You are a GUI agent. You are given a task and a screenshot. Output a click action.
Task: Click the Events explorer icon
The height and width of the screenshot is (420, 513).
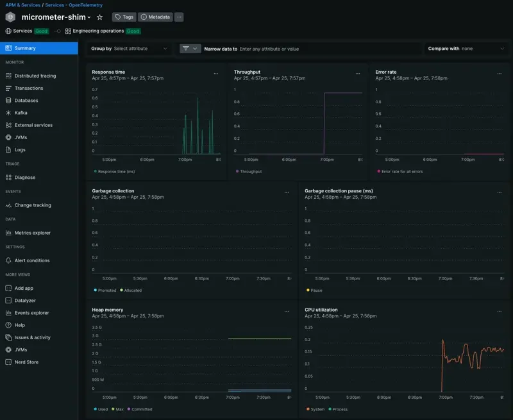pyautogui.click(x=8, y=313)
